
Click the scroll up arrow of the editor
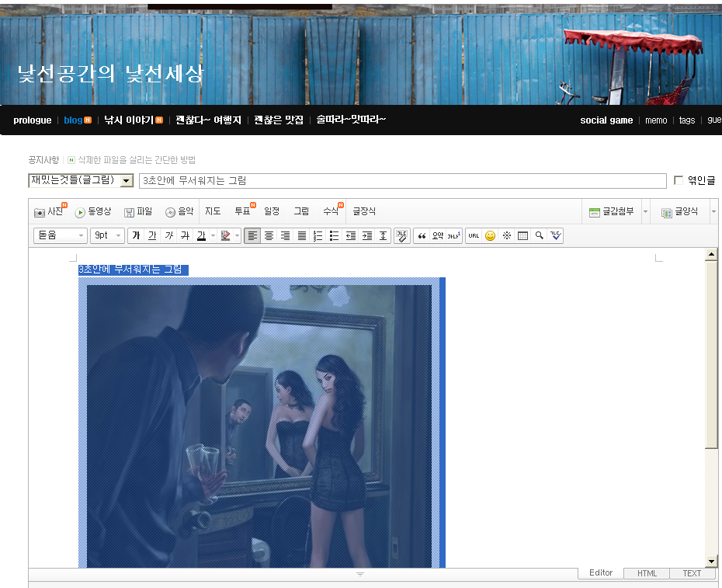click(x=711, y=254)
